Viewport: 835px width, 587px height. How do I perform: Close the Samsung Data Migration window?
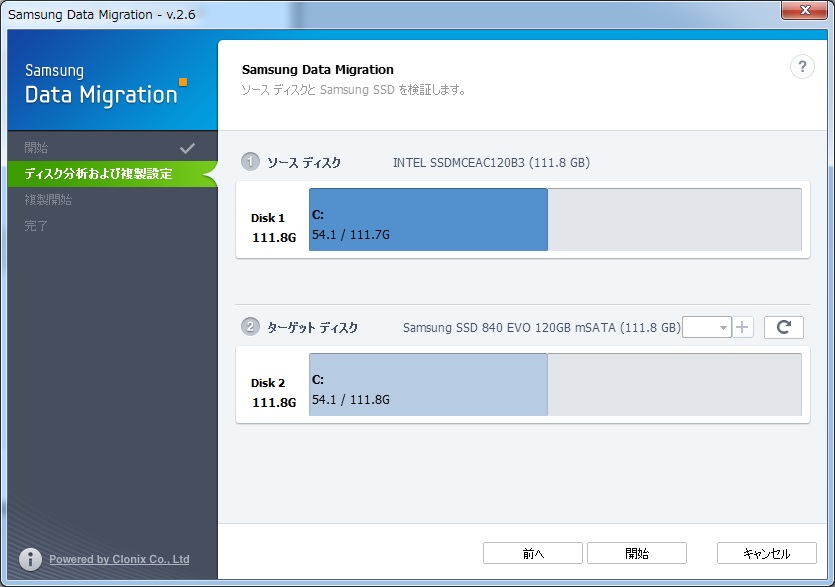[805, 10]
